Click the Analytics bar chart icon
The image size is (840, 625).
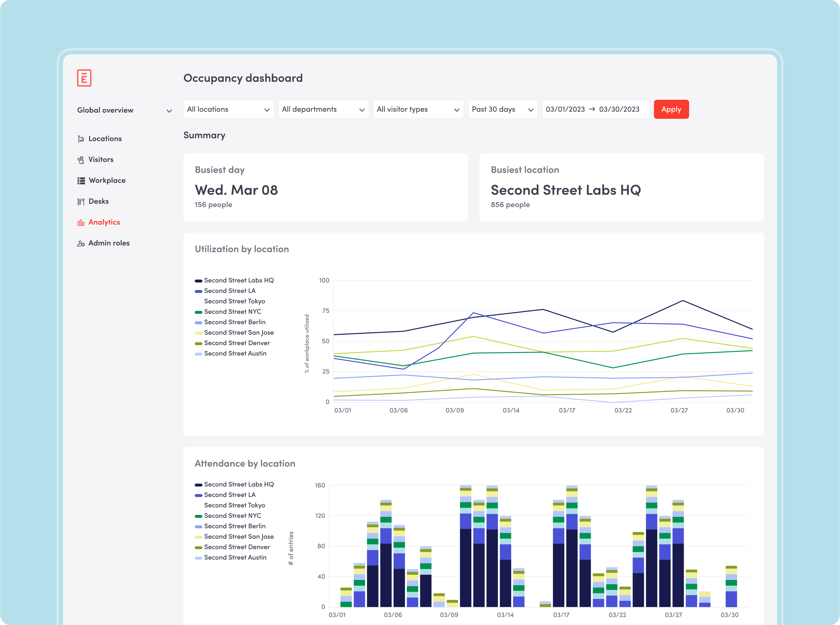click(x=81, y=222)
